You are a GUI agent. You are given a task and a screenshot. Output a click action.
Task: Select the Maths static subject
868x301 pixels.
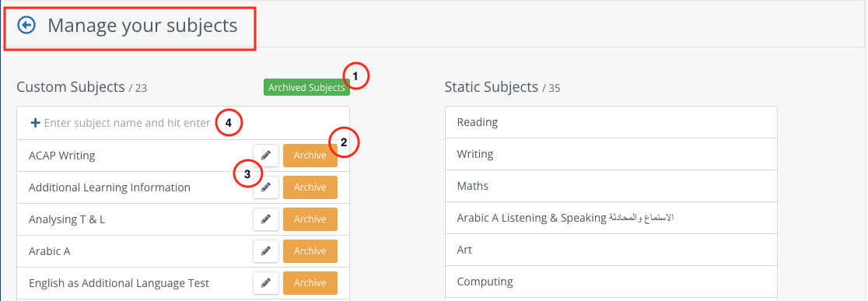pos(611,186)
